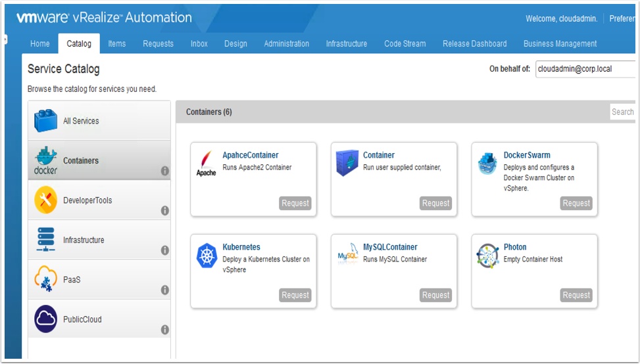Click the PublicCloud cloud icon
The image size is (640, 364).
pos(46,319)
